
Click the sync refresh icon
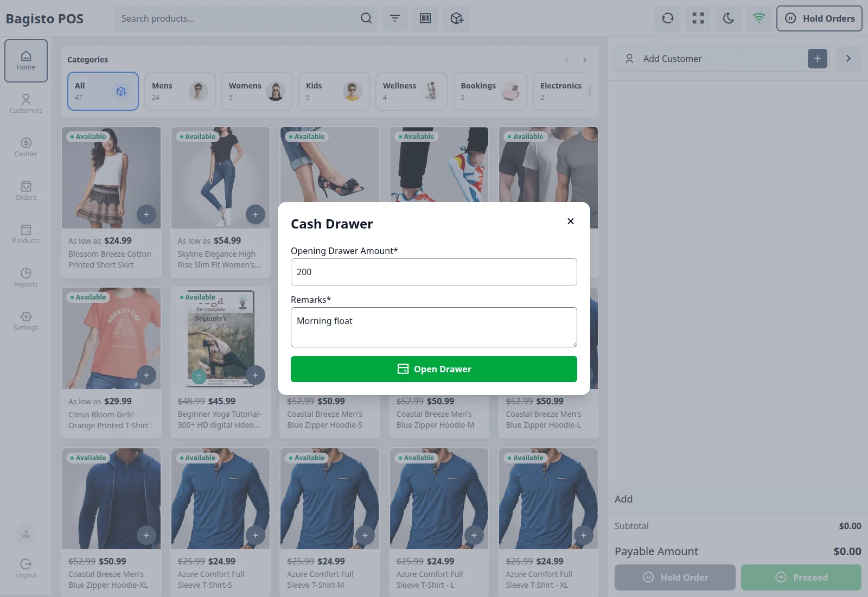point(668,18)
